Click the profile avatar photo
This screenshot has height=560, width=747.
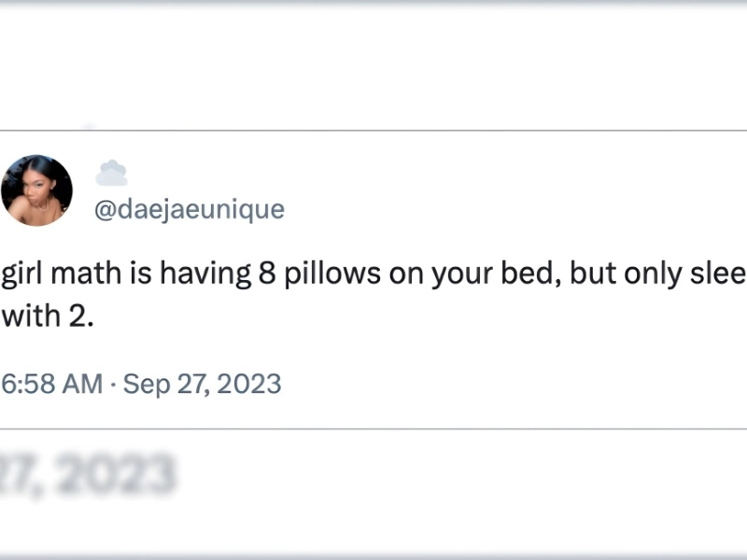coord(36,190)
